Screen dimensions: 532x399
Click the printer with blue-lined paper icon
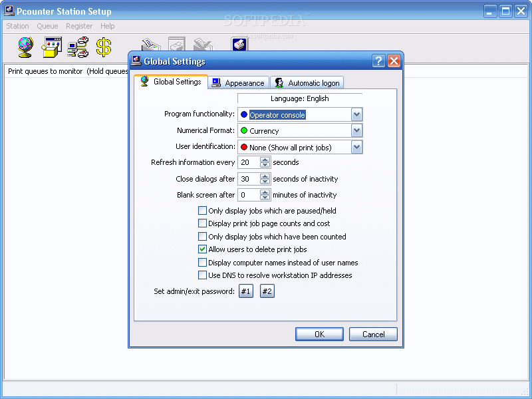tap(151, 44)
